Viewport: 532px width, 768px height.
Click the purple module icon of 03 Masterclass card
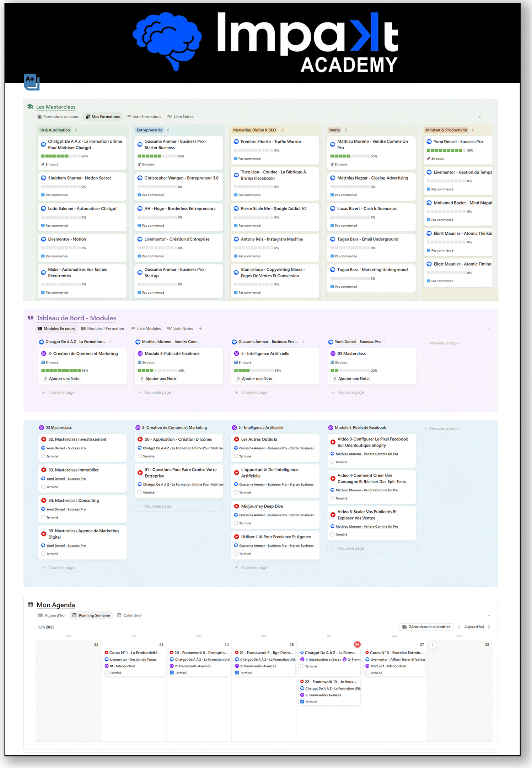coord(333,353)
